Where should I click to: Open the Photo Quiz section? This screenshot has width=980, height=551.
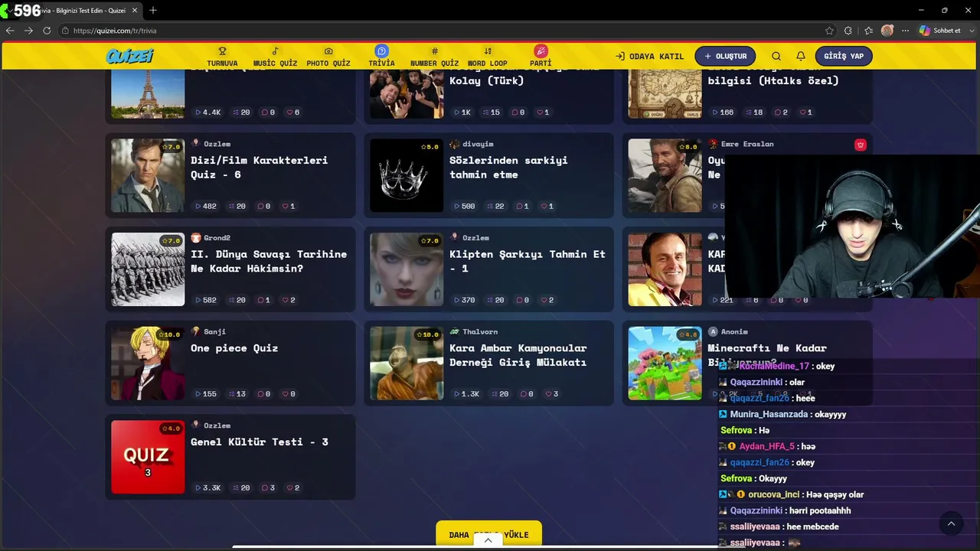tap(328, 57)
